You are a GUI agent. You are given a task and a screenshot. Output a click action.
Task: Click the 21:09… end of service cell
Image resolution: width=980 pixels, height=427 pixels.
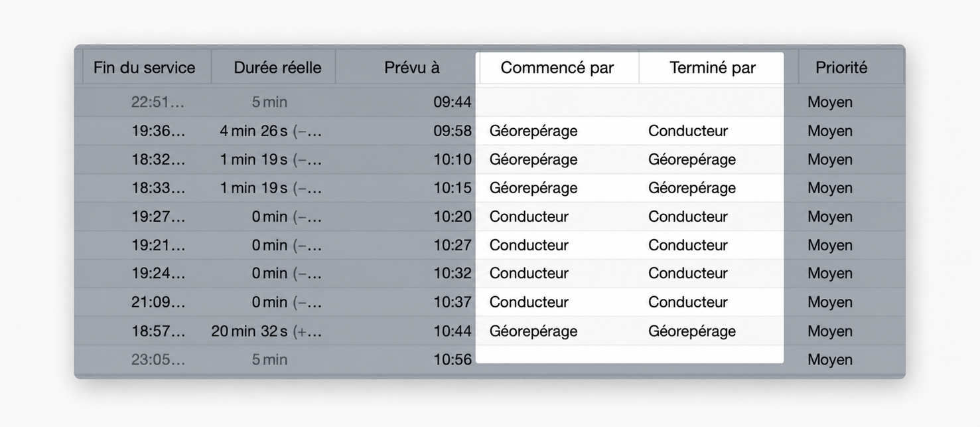pos(159,302)
